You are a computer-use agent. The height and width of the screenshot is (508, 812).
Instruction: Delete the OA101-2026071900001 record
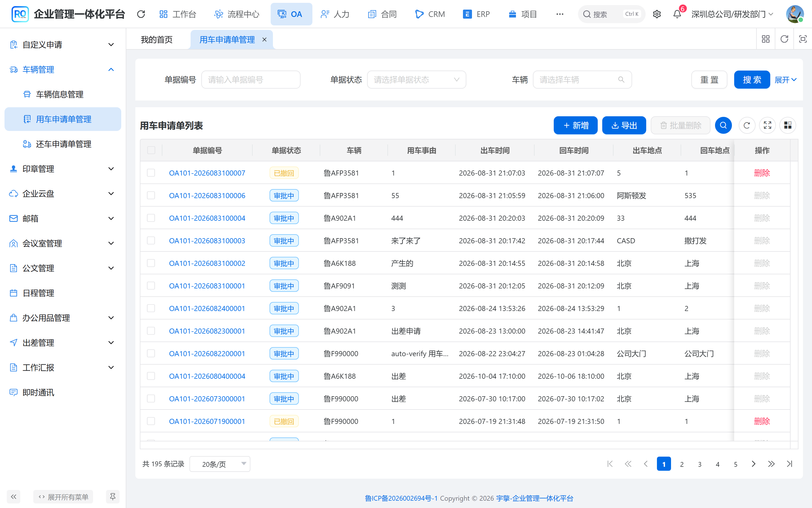[762, 421]
